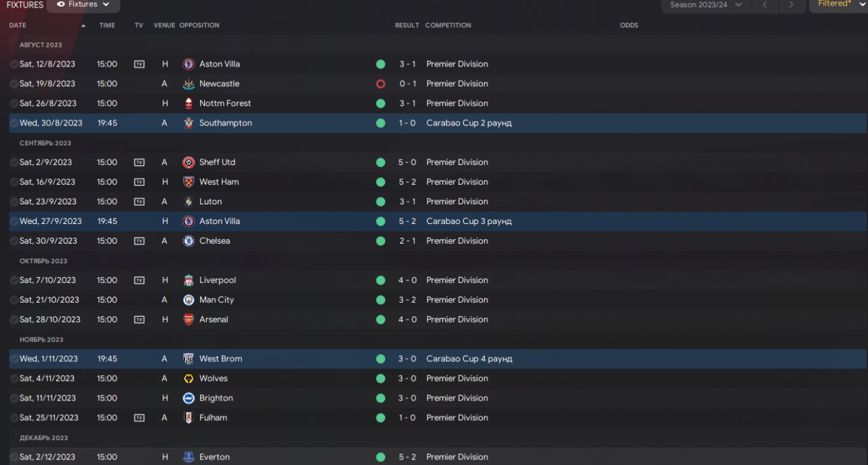Toggle the check circle beside Sat, 7/10/2023
This screenshot has height=465, width=868.
pyautogui.click(x=14, y=280)
